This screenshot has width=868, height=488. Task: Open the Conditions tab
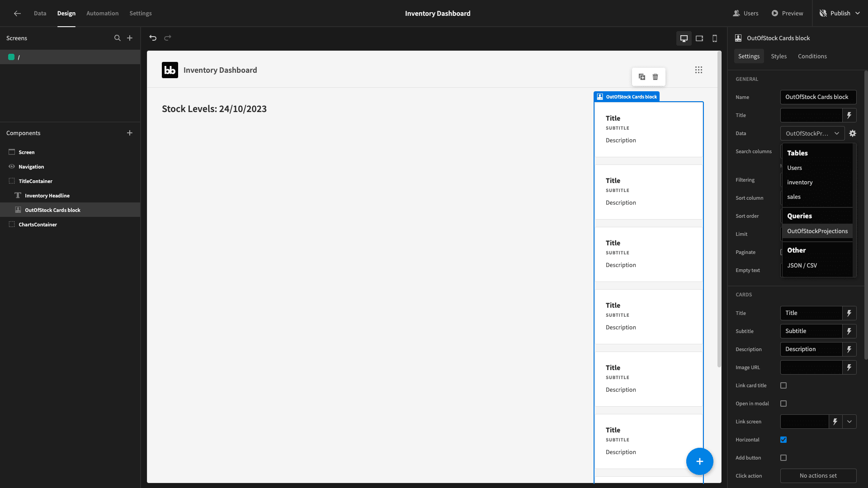coord(812,56)
